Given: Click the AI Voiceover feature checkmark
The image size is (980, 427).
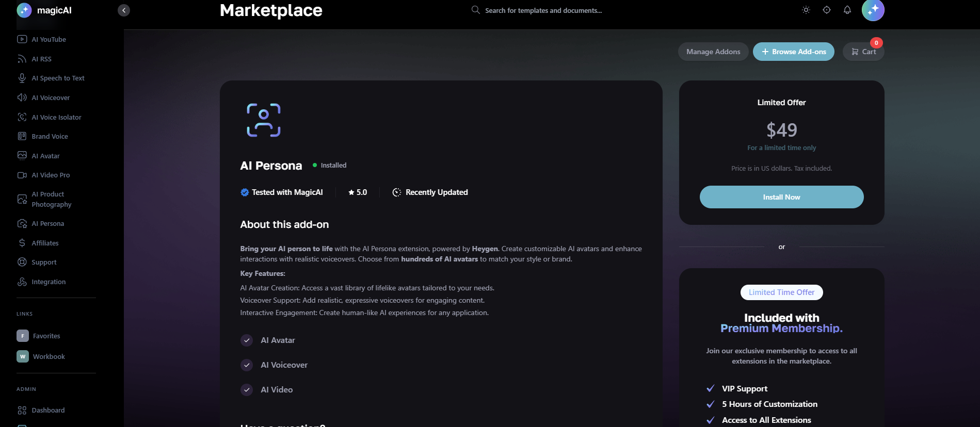Looking at the screenshot, I should click(247, 365).
